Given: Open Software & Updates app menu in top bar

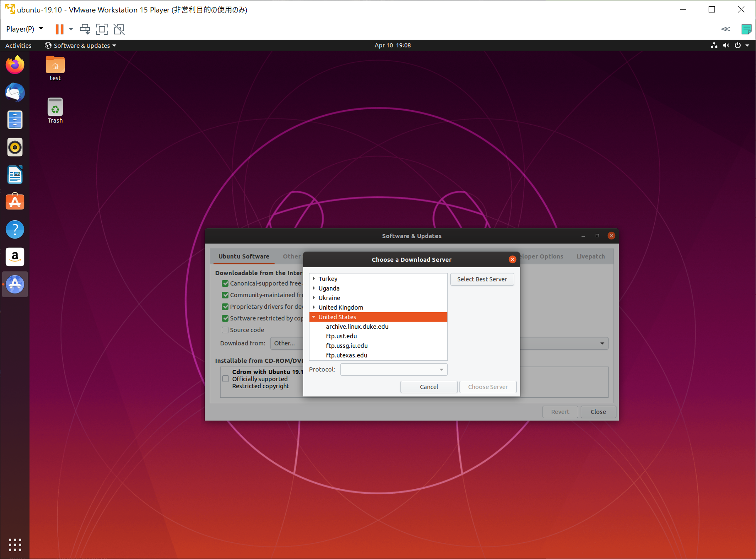Looking at the screenshot, I should coord(81,45).
